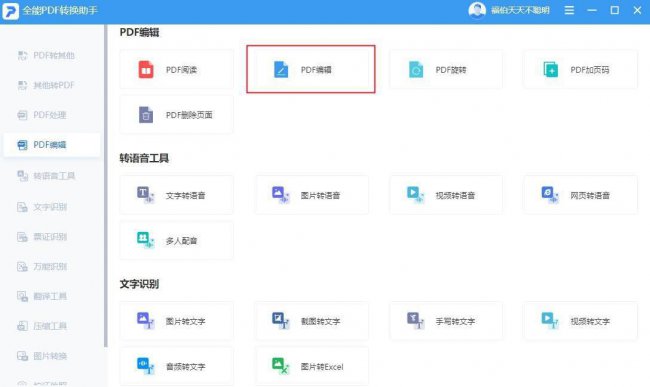The width and height of the screenshot is (650, 387).
Task: Click the 转语音工具 section heading
Action: 144,158
